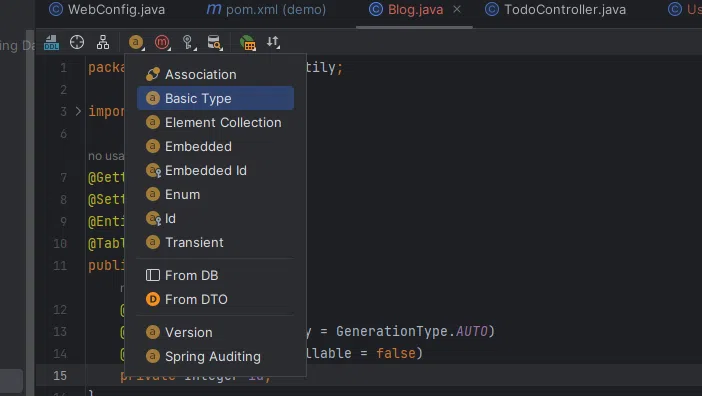The image size is (702, 396).
Task: Open the key index dropdown icon
Action: tap(189, 43)
